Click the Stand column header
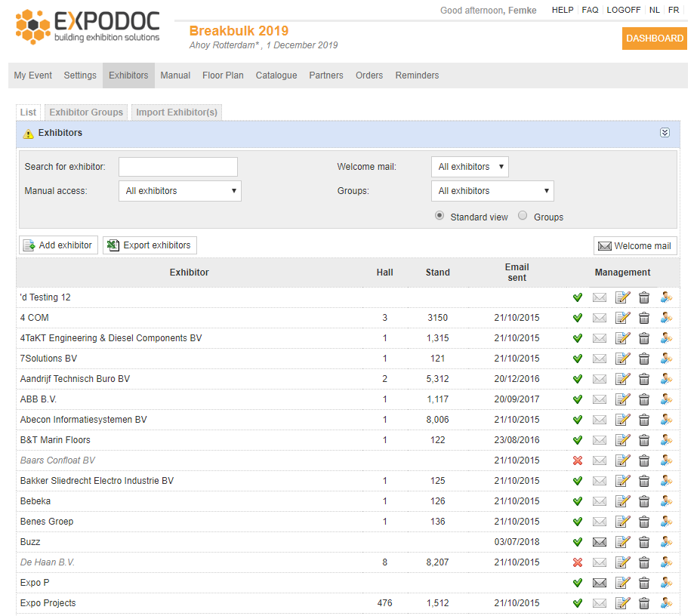The height and width of the screenshot is (616, 697). pos(437,273)
